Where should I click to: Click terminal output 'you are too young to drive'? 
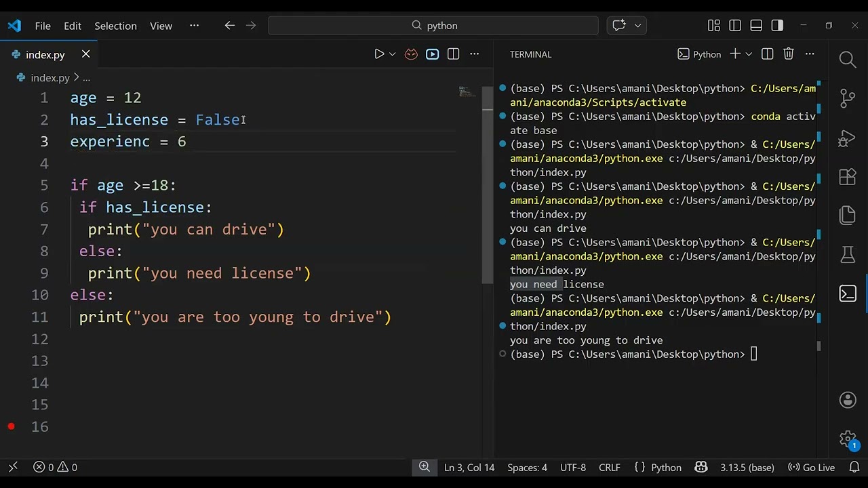tap(587, 340)
